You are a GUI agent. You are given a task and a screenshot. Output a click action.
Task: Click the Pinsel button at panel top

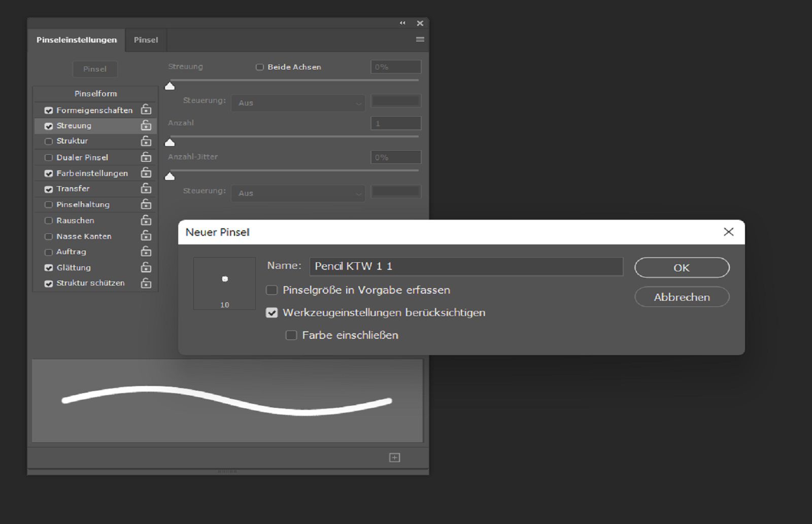[x=95, y=69]
